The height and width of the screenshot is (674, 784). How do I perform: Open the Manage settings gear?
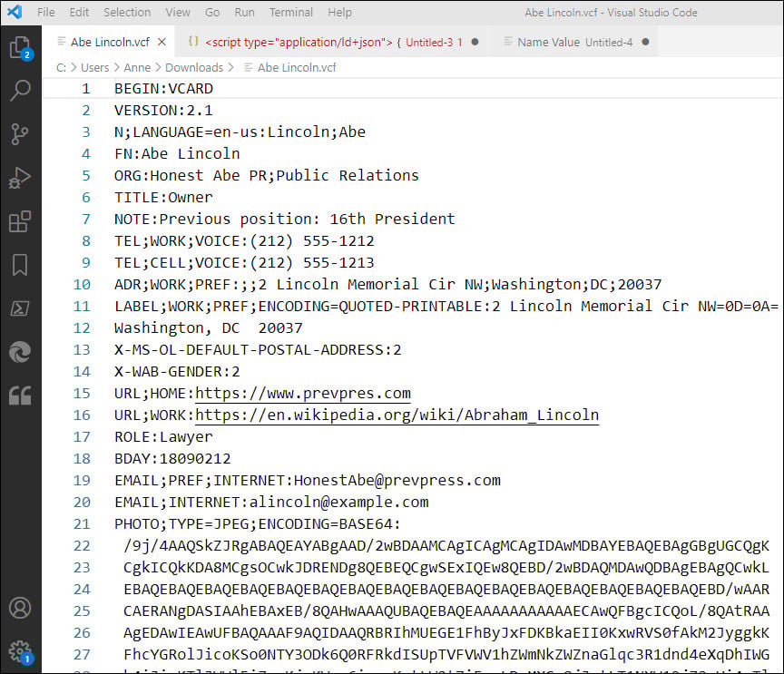click(x=20, y=652)
